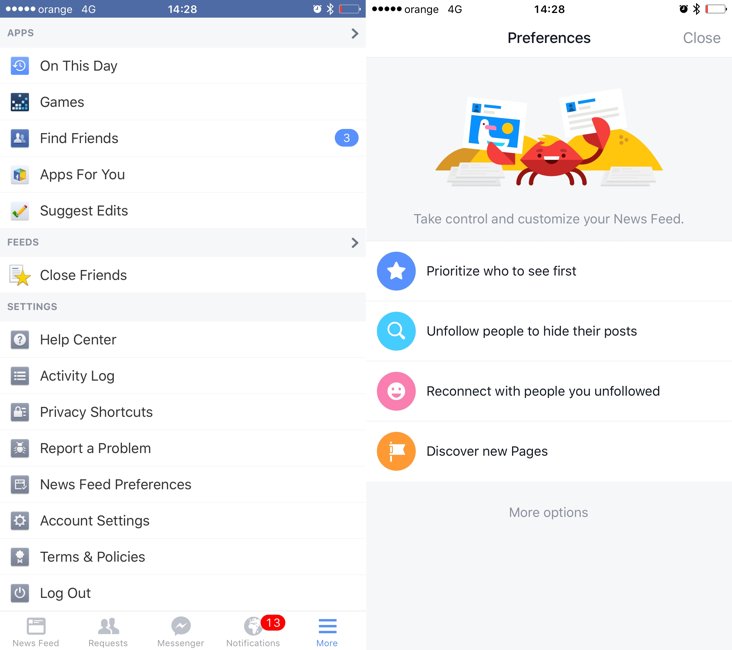Expand the APPS section chevron

355,33
